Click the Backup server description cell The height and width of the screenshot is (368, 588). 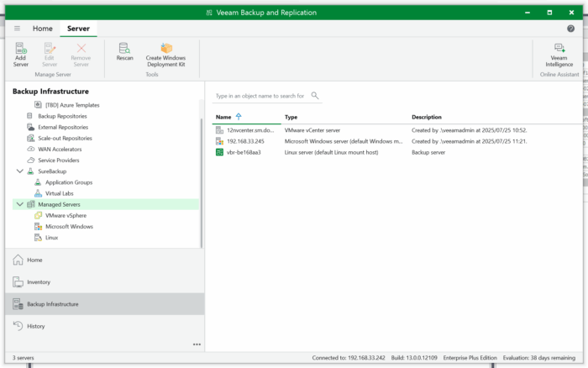pos(428,152)
